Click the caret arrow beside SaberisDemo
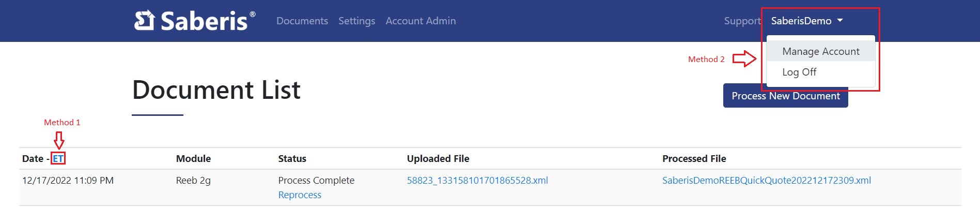 [840, 21]
